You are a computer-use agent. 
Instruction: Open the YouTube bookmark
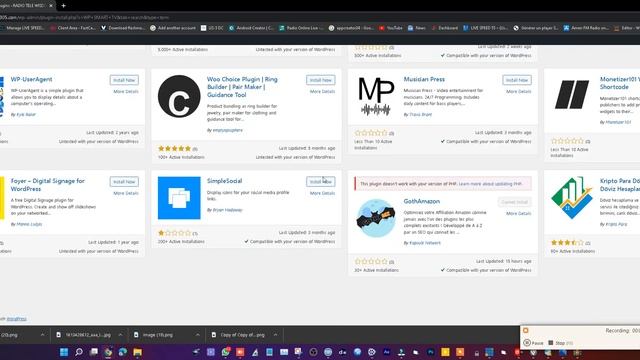click(x=391, y=28)
